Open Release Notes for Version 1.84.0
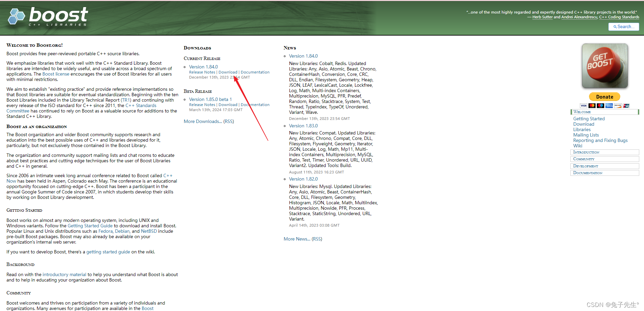644x311 pixels. [x=202, y=72]
